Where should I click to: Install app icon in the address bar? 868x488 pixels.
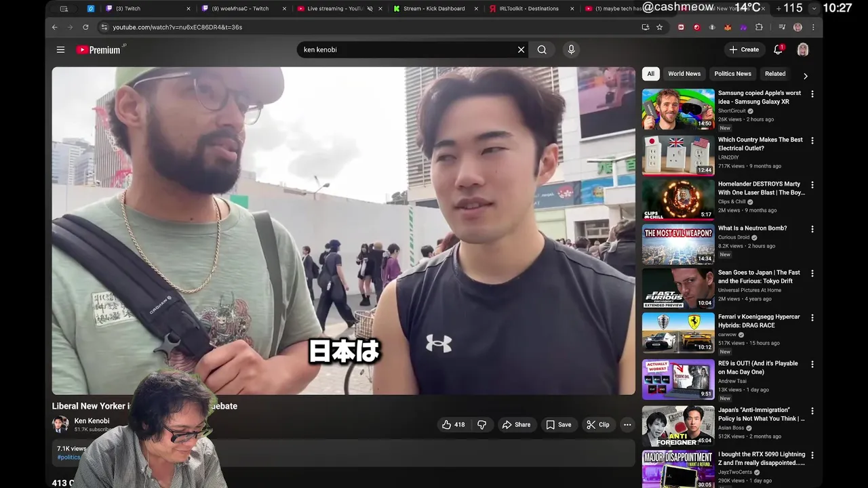point(645,27)
